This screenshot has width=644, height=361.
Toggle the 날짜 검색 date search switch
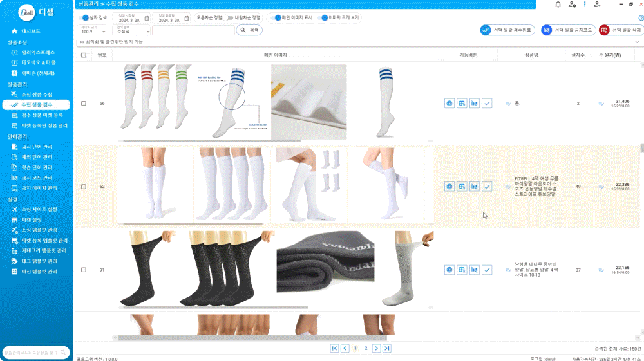click(x=84, y=17)
